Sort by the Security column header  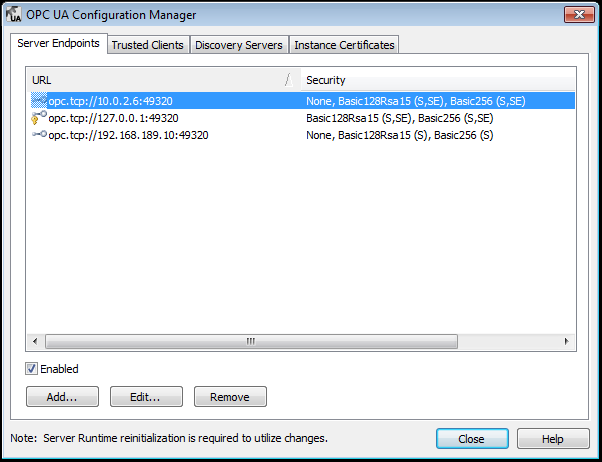coord(438,80)
